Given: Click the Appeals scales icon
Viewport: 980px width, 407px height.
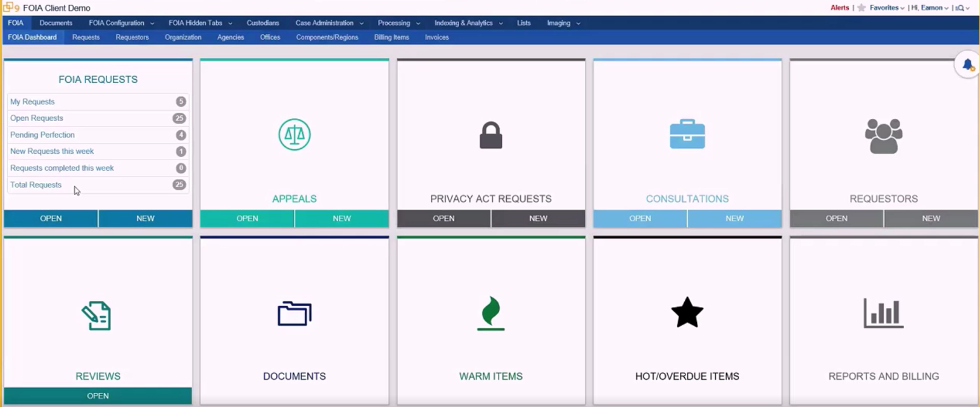Looking at the screenshot, I should pyautogui.click(x=294, y=135).
